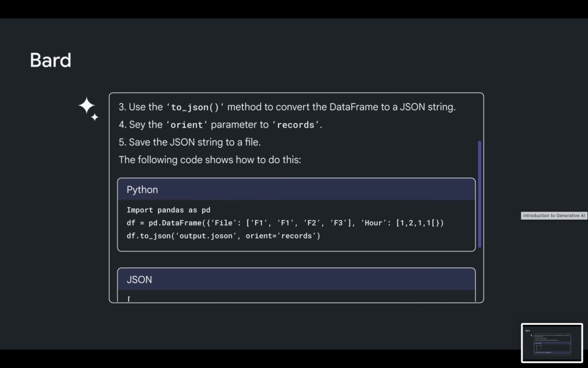
Task: Click the Introduction to Generative AI label
Action: (554, 216)
